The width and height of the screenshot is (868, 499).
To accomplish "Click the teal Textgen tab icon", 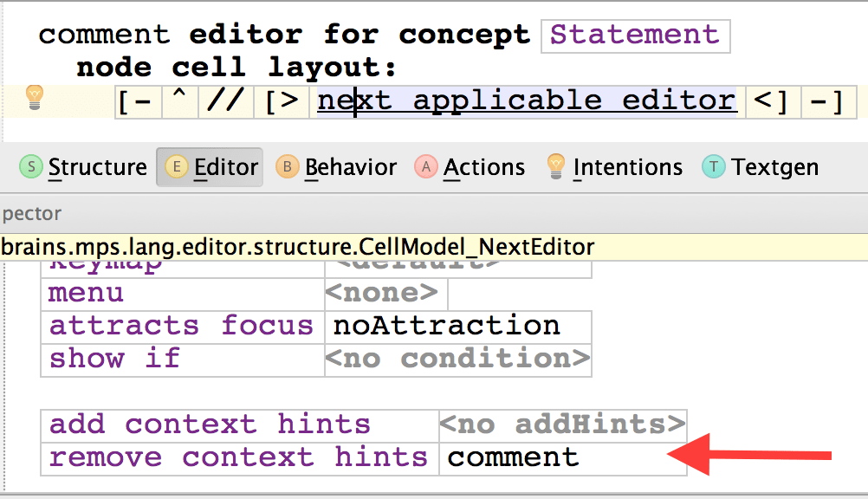I will 714,166.
